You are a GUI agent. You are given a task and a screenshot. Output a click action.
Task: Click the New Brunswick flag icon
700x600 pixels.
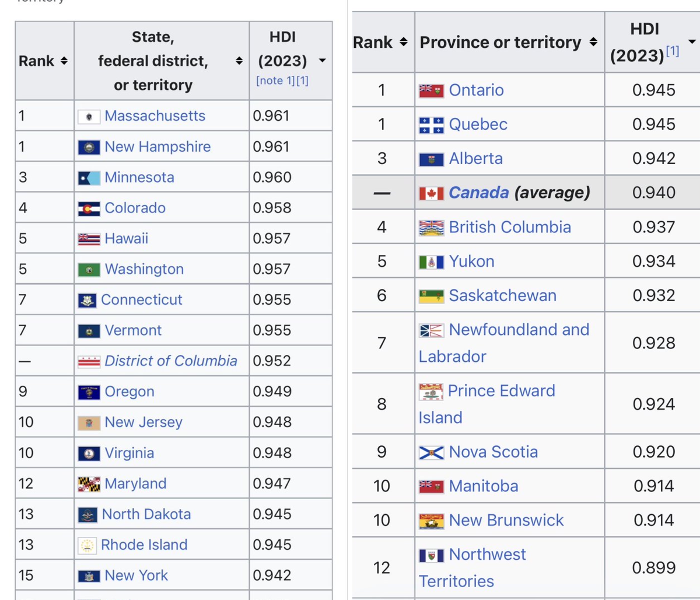pyautogui.click(x=431, y=521)
